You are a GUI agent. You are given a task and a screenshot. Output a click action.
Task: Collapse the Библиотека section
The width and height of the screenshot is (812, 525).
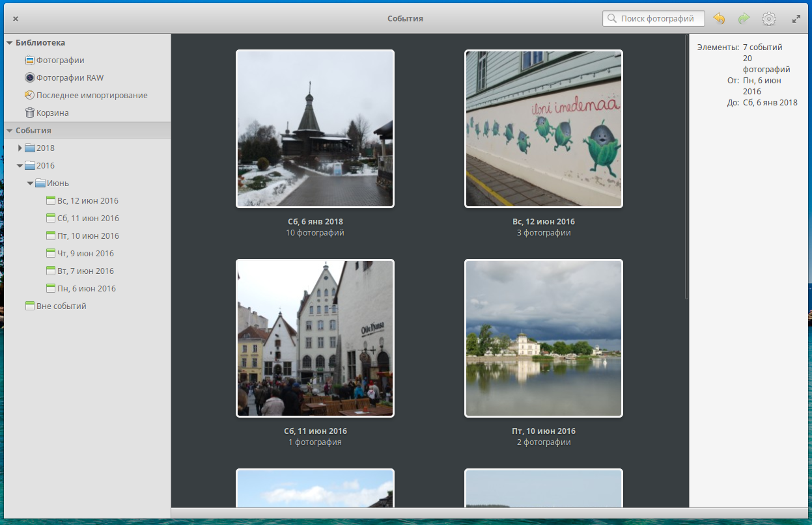9,43
